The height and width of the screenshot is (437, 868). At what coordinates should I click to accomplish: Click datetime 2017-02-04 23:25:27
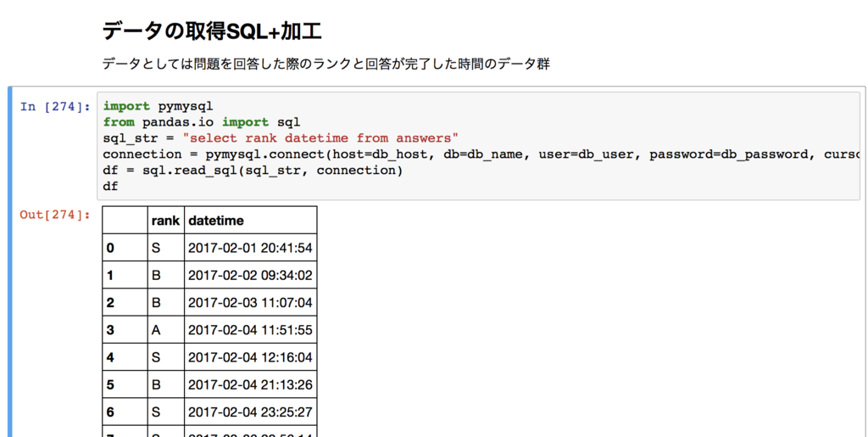point(250,412)
